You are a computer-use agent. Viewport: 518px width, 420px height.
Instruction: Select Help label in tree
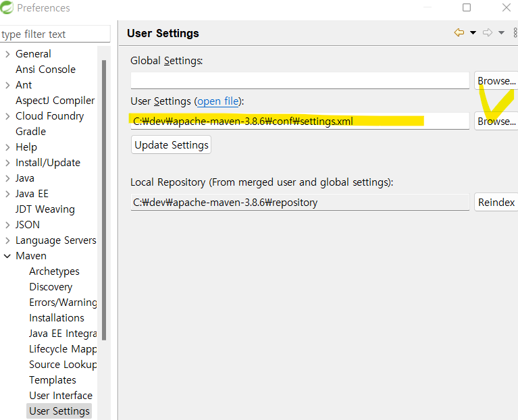(26, 147)
